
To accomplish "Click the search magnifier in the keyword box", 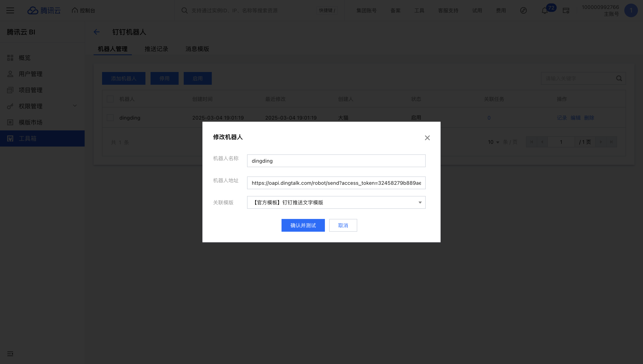I will click(619, 79).
